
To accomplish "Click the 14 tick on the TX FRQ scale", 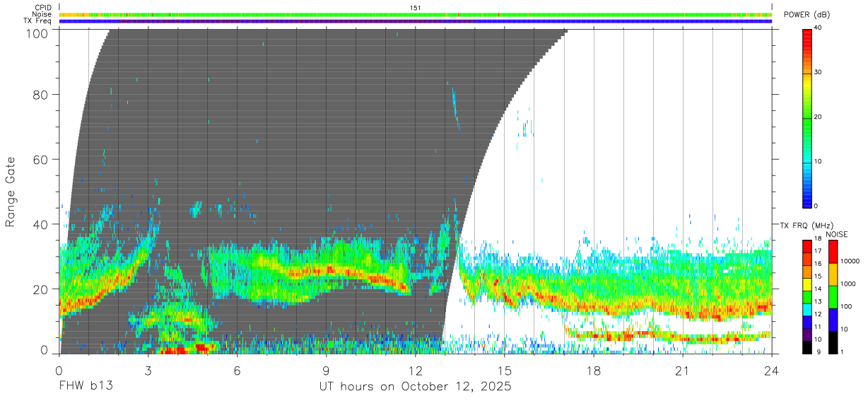I will click(x=819, y=289).
